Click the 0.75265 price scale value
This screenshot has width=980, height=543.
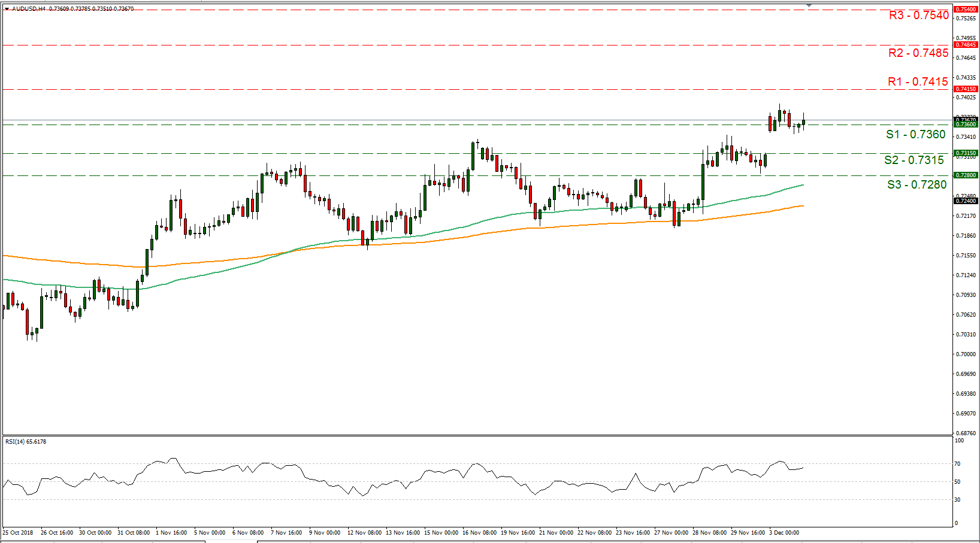pyautogui.click(x=966, y=19)
